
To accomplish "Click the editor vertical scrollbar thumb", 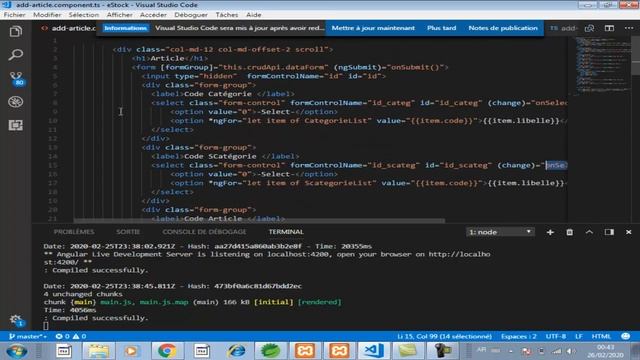I will click(636, 56).
